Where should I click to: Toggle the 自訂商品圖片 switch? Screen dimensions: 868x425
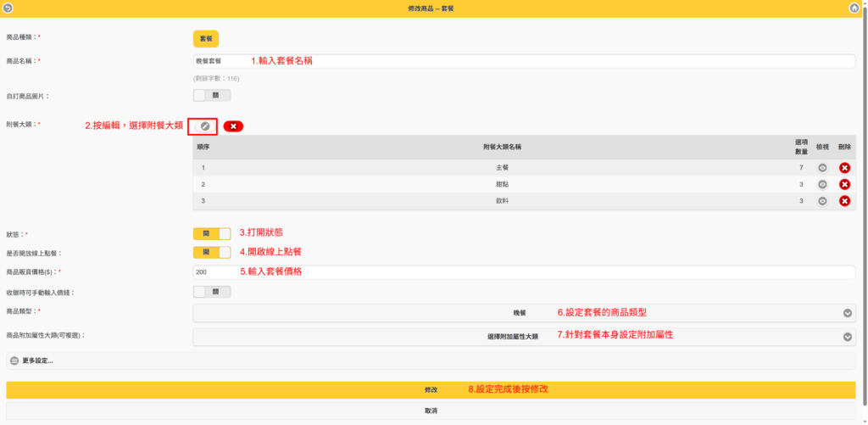click(212, 96)
